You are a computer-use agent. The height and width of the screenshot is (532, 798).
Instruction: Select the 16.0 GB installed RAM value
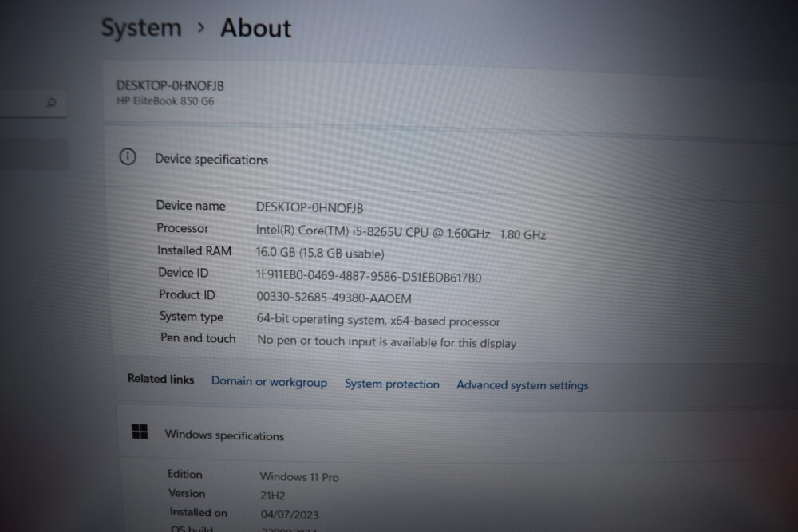(x=320, y=253)
